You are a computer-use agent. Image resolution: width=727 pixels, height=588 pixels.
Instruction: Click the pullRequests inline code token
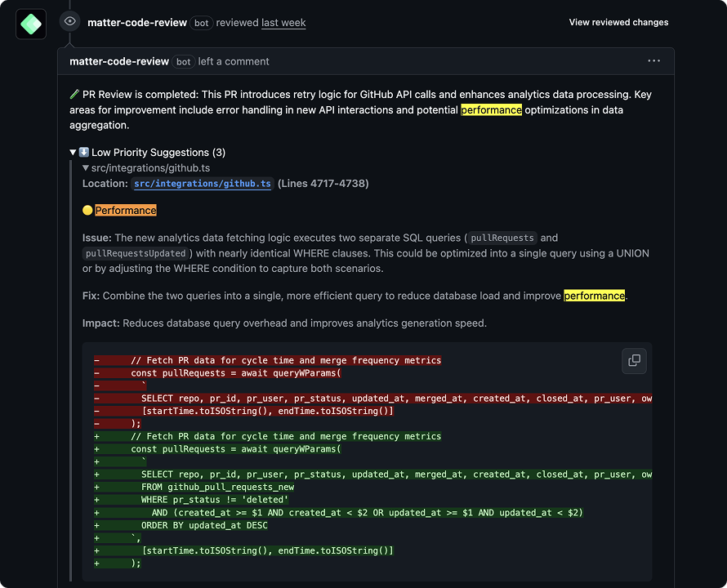(x=502, y=238)
